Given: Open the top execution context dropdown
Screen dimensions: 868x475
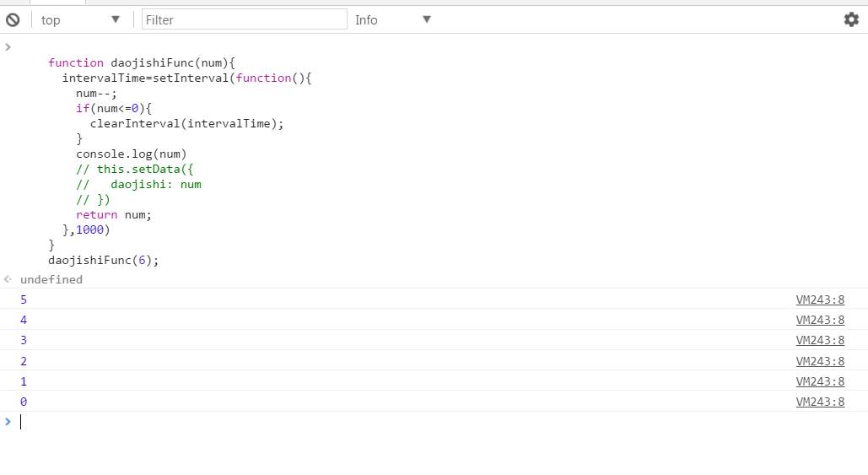Looking at the screenshot, I should click(80, 19).
